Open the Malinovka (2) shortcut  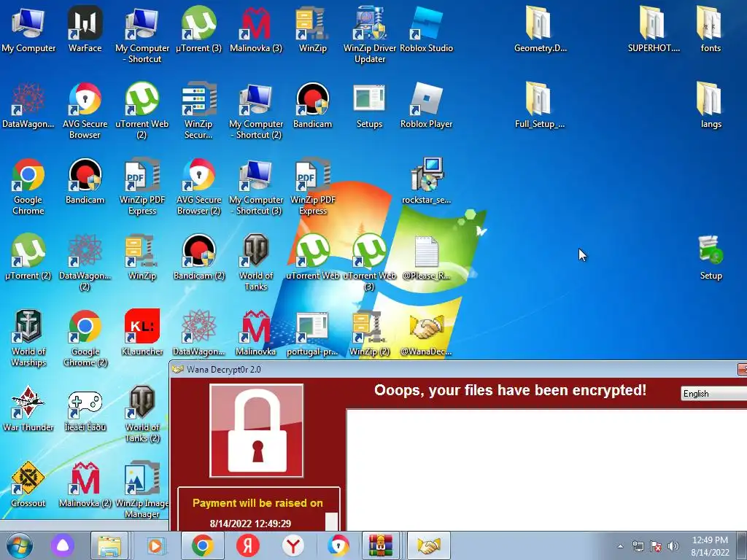(x=85, y=484)
